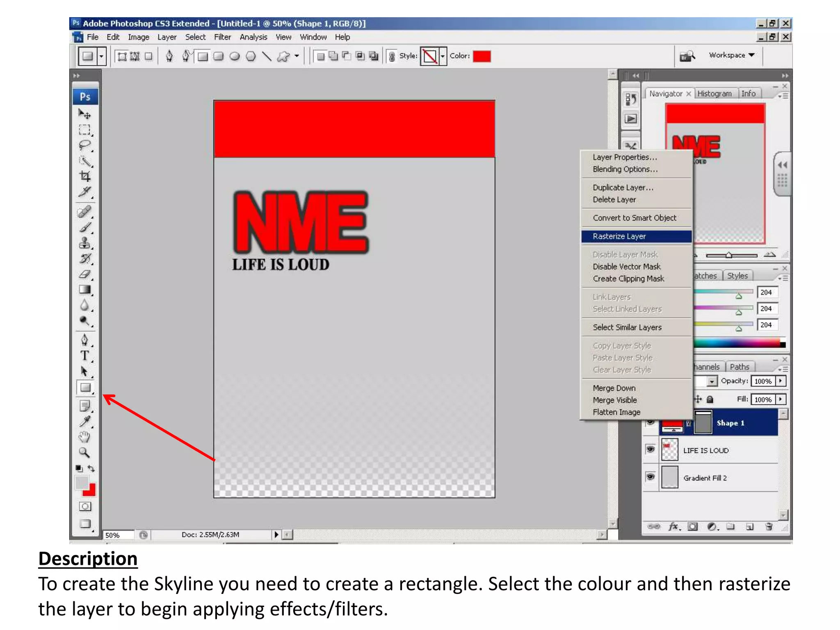Open the blend mode dropdown
This screenshot has width=840, height=630.
coord(712,381)
